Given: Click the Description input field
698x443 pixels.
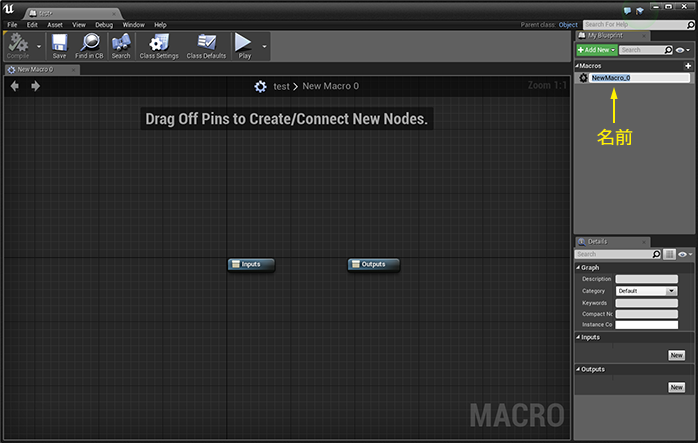Looking at the screenshot, I should click(x=646, y=279).
